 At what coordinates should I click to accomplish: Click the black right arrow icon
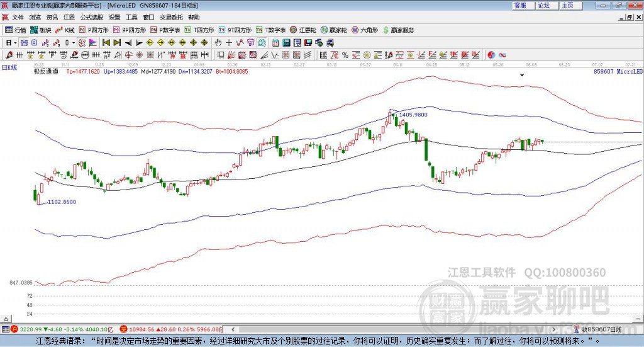(139, 43)
